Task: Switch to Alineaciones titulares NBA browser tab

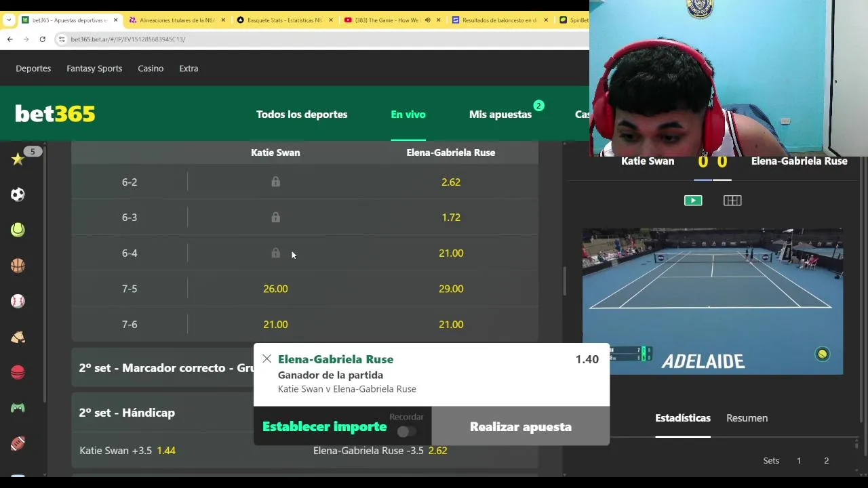Action: (x=176, y=20)
